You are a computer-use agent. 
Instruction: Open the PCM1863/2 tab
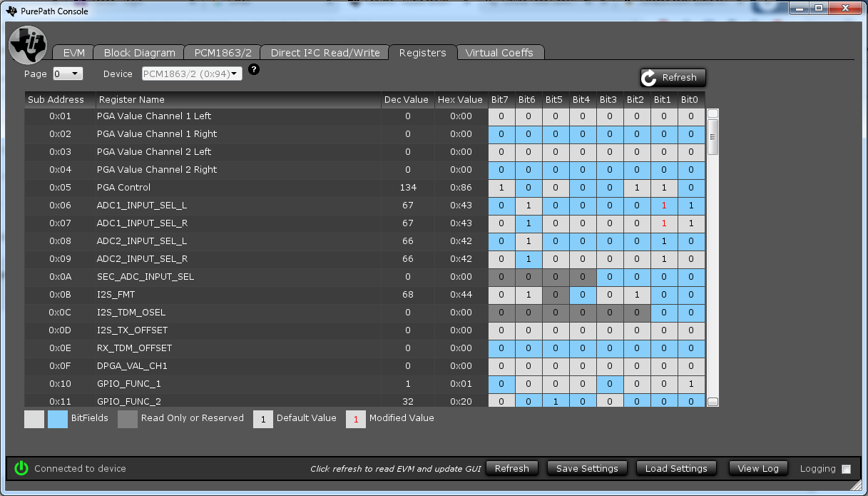click(223, 53)
